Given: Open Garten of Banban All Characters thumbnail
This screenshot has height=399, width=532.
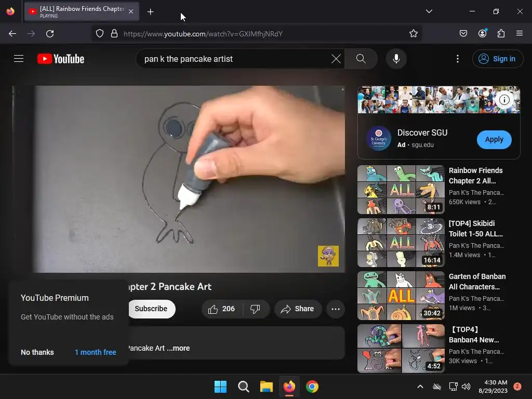Looking at the screenshot, I should click(401, 296).
